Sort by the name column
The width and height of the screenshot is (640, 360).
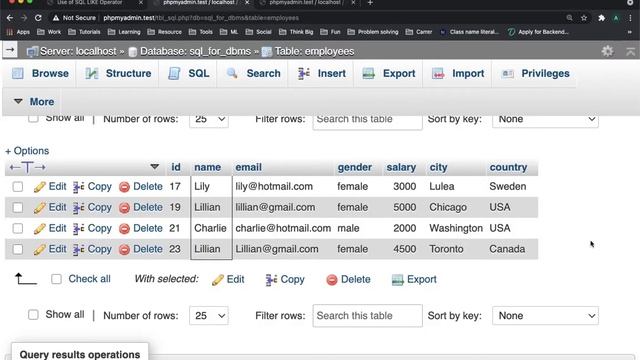click(207, 167)
